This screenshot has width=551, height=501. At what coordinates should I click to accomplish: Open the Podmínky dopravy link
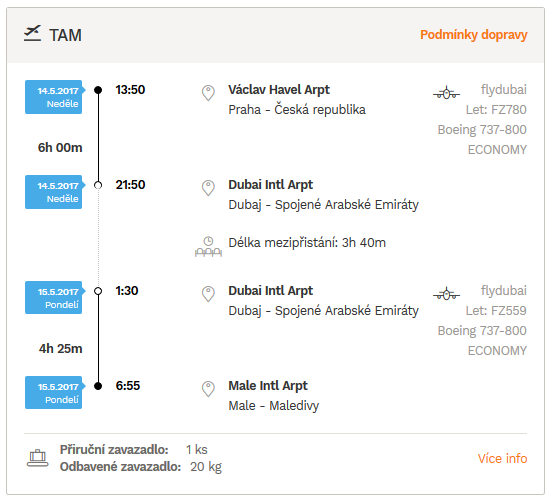pyautogui.click(x=473, y=35)
